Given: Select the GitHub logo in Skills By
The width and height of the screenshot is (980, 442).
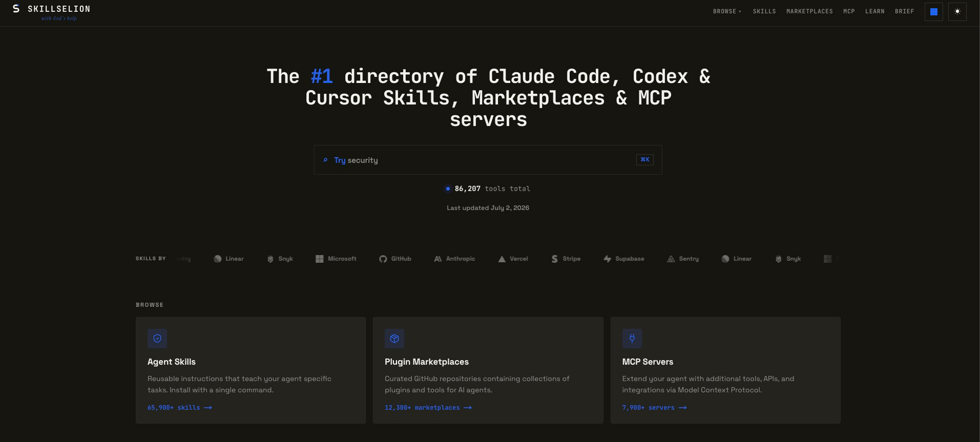Looking at the screenshot, I should (x=395, y=259).
